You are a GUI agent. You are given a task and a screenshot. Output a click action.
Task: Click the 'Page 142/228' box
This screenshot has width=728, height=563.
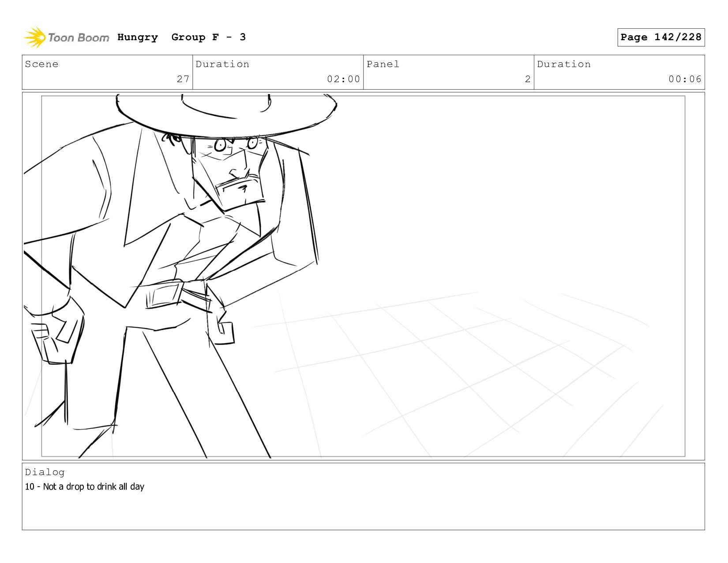pos(661,37)
